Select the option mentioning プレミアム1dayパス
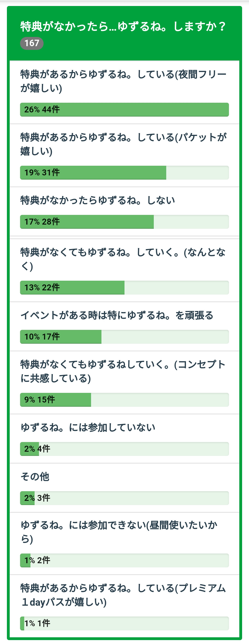 pyautogui.click(x=123, y=595)
